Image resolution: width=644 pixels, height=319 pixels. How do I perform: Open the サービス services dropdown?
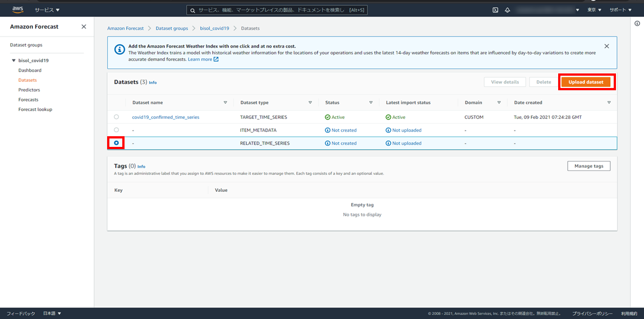coord(47,10)
